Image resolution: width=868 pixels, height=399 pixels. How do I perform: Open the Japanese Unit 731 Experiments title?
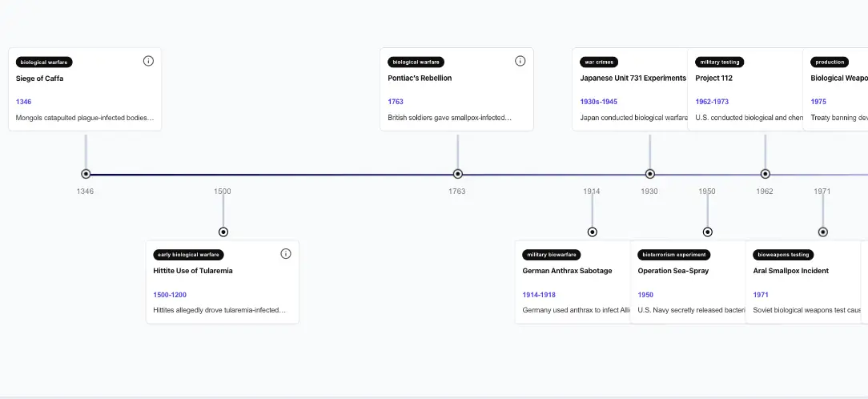coord(633,79)
